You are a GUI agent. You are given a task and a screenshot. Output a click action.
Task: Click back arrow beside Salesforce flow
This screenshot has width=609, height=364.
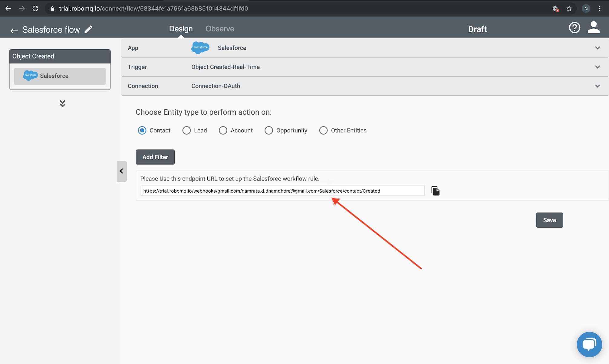14,30
